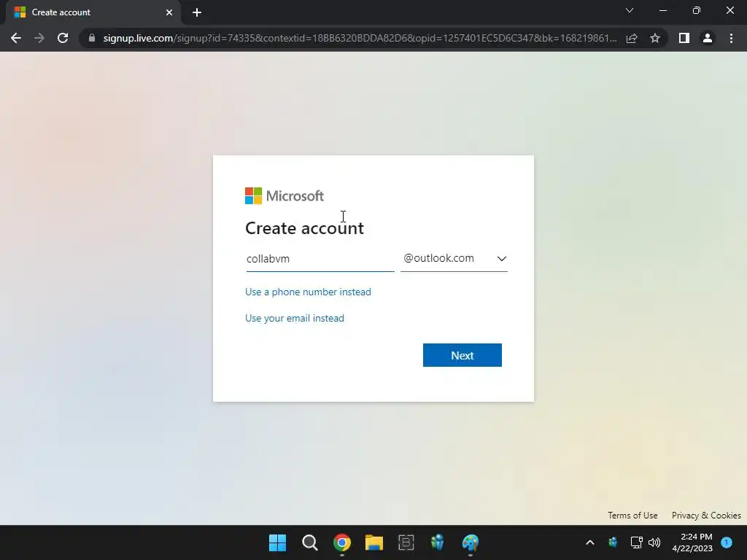Click the Microsoft logo
This screenshot has width=747, height=560.
pos(285,195)
